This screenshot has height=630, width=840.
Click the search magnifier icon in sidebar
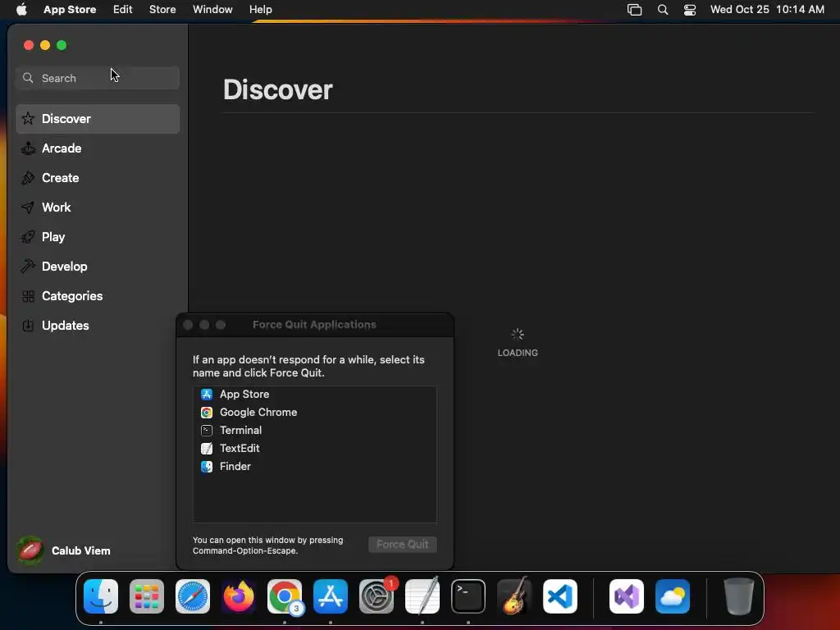coord(28,78)
